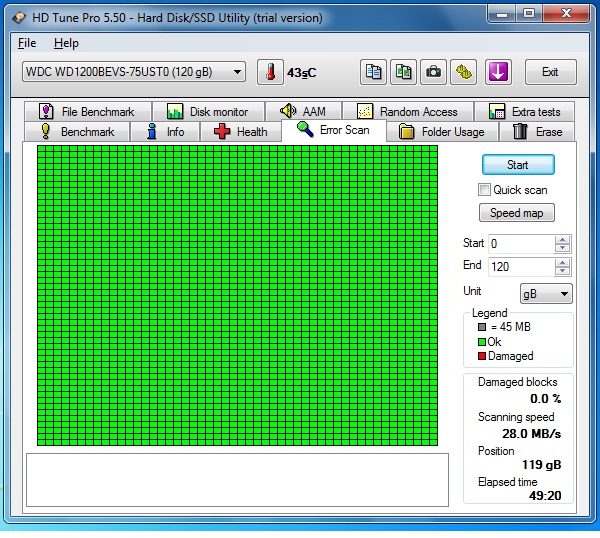The width and height of the screenshot is (600, 538).
Task: Click the thermometer temperature icon
Action: 271,72
